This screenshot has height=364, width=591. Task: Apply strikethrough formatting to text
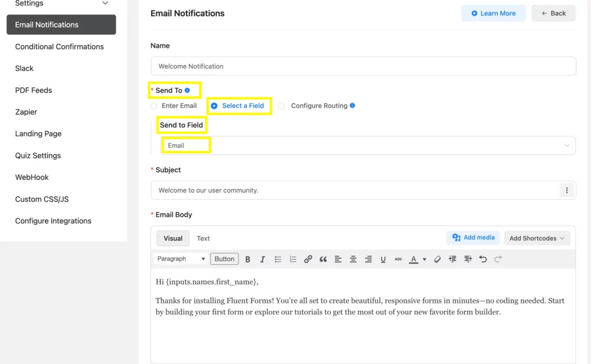(x=398, y=259)
